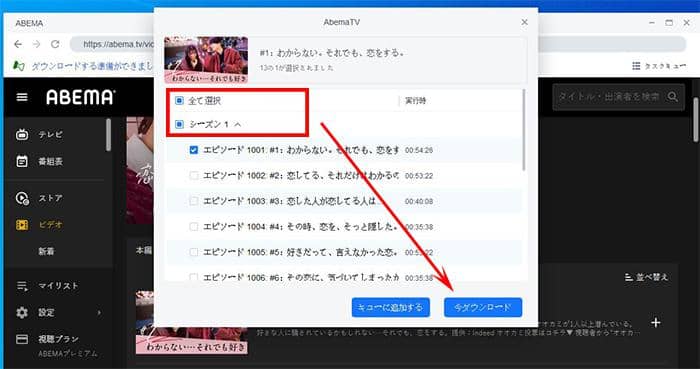Open マイリスト in sidebar
The height and width of the screenshot is (369, 700).
[58, 286]
